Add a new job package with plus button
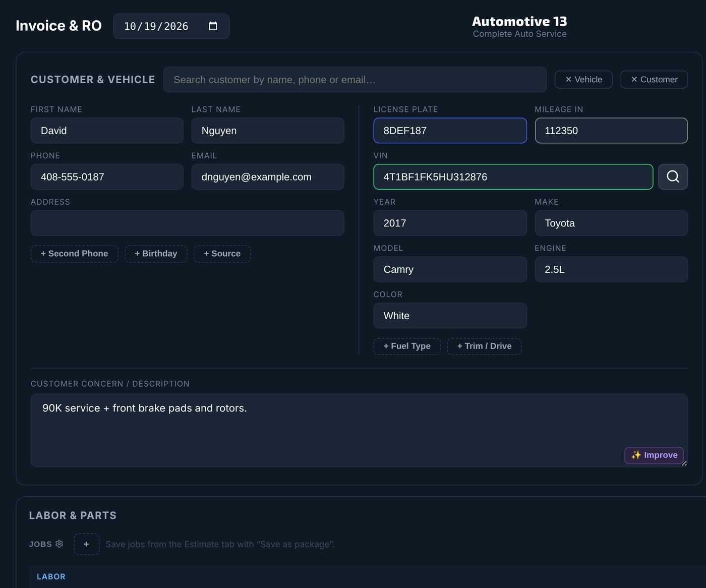 (x=86, y=544)
